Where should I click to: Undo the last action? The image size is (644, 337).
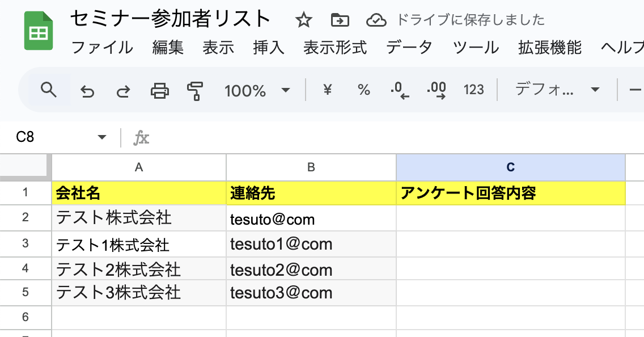[x=87, y=90]
